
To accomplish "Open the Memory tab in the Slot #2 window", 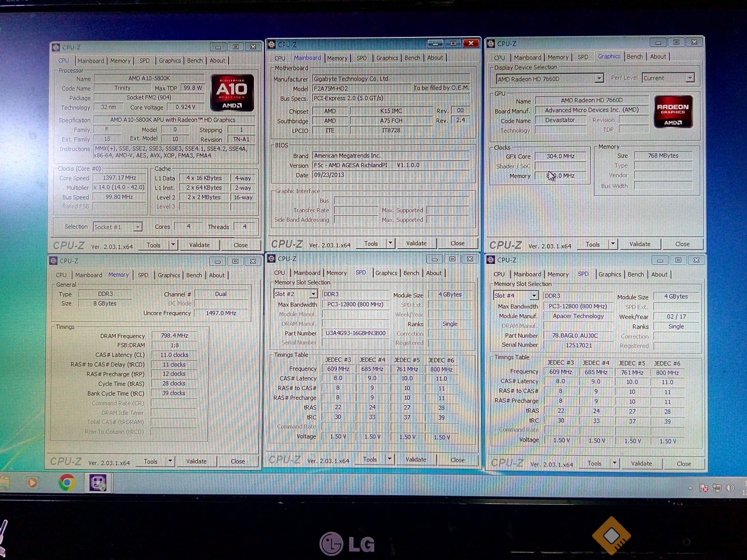I will (337, 273).
